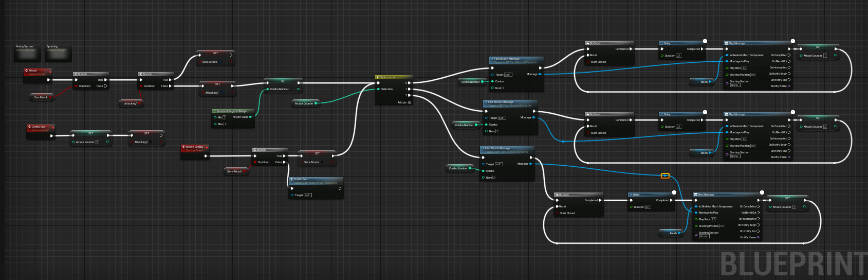Click output pin 0 of Switch on Int
Viewport: 868px width, 280px height.
click(409, 83)
